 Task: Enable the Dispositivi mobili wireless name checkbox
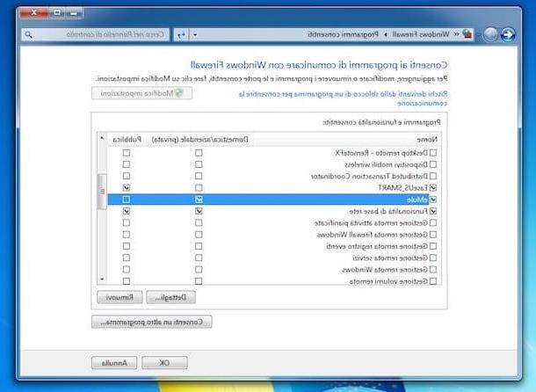pyautogui.click(x=433, y=164)
